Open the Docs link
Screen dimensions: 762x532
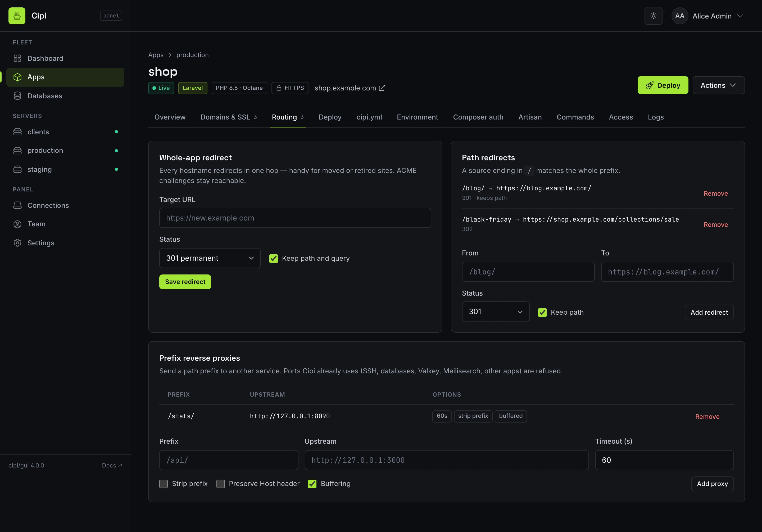[x=112, y=465]
